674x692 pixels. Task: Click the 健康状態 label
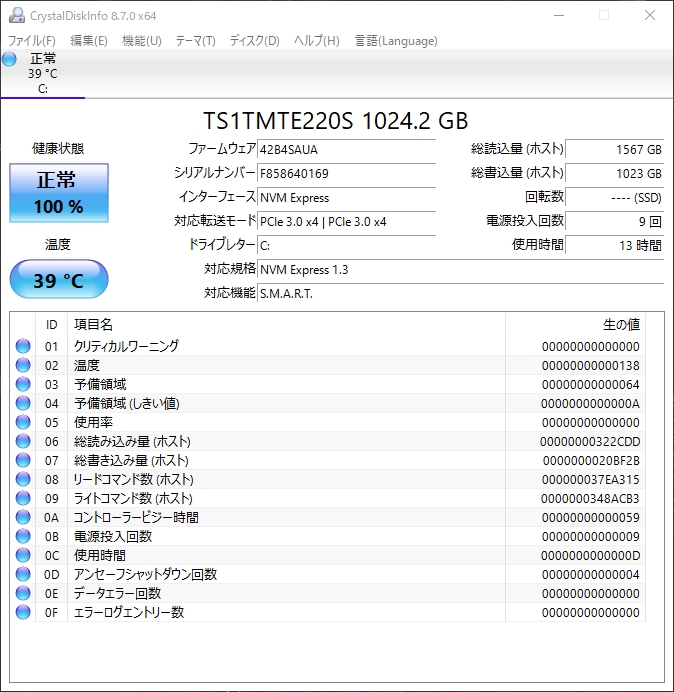(x=58, y=148)
